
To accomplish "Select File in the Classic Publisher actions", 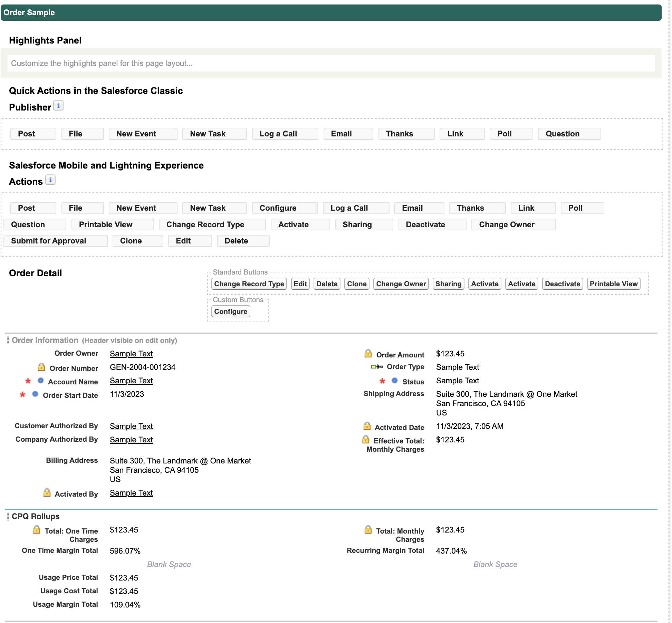I will [x=83, y=134].
